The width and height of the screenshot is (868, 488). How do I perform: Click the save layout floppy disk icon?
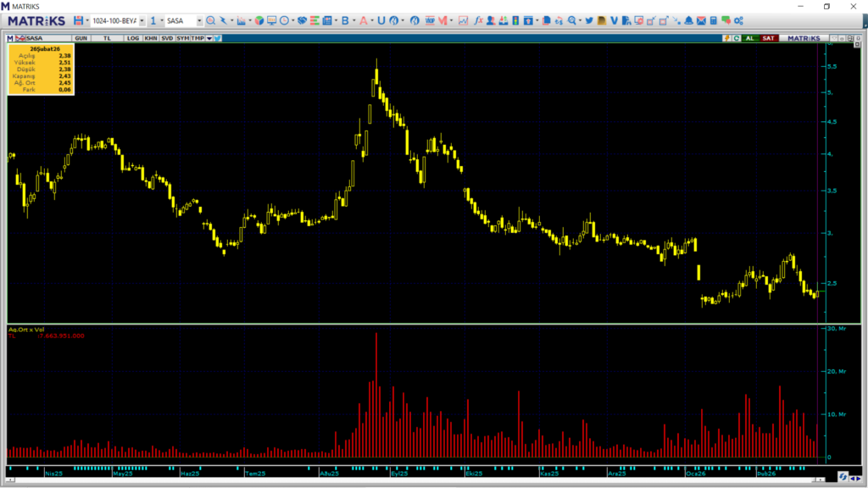(x=79, y=20)
